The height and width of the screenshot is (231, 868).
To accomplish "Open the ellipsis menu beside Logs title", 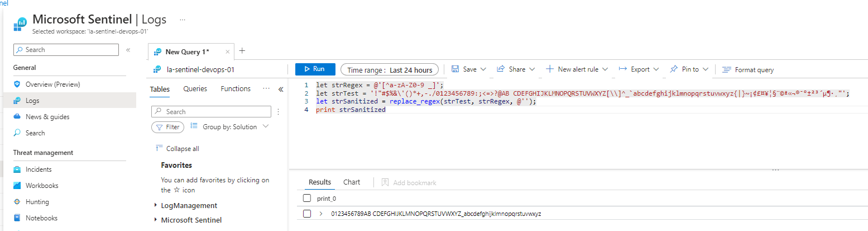I will click(x=182, y=20).
